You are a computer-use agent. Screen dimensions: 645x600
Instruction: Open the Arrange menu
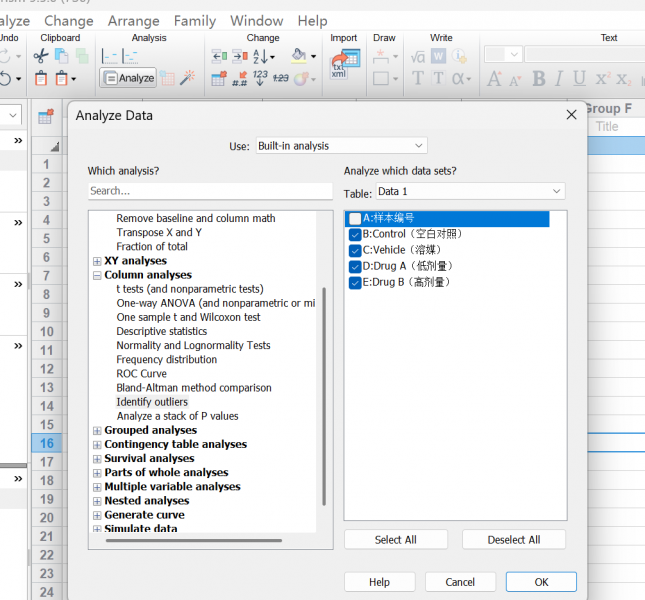(x=134, y=21)
